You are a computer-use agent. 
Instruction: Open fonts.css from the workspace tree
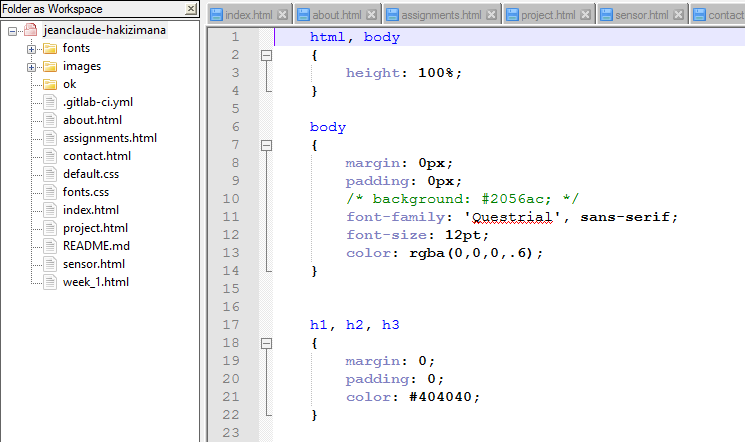pos(86,192)
